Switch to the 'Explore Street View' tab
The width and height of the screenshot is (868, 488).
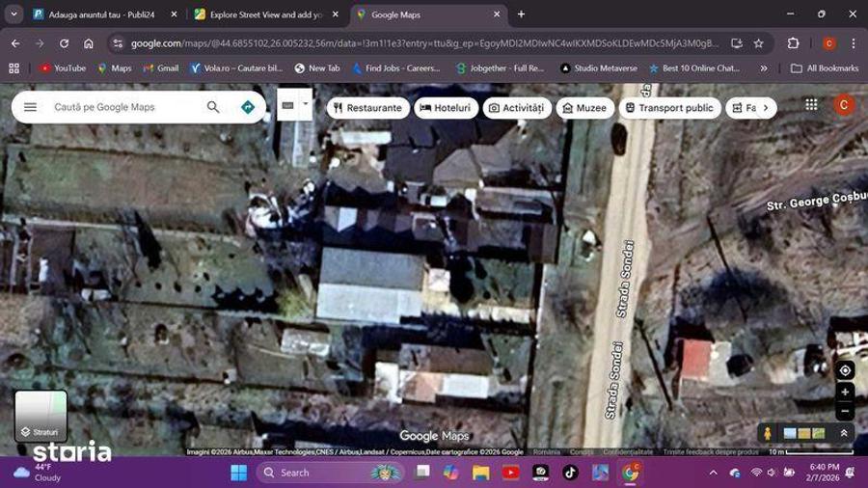pos(267,14)
